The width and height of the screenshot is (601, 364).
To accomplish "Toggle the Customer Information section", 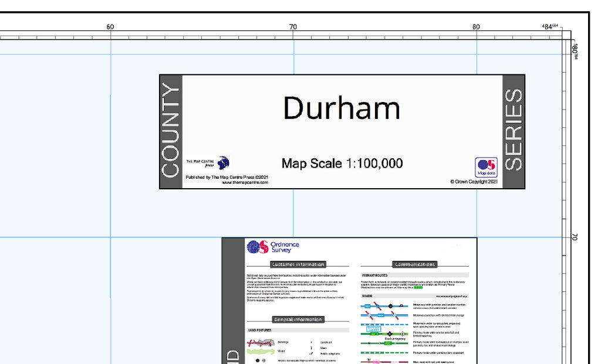I will click(x=298, y=264).
